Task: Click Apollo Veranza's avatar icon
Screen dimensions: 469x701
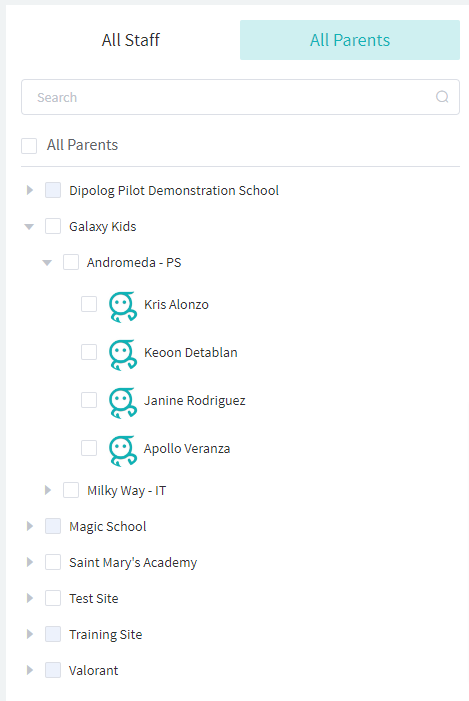Action: pos(123,451)
